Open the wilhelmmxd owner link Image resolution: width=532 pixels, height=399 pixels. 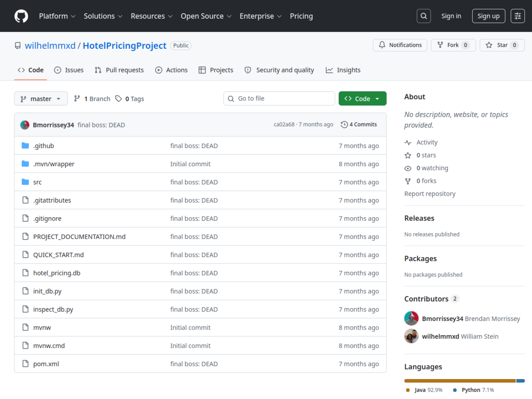pos(50,45)
